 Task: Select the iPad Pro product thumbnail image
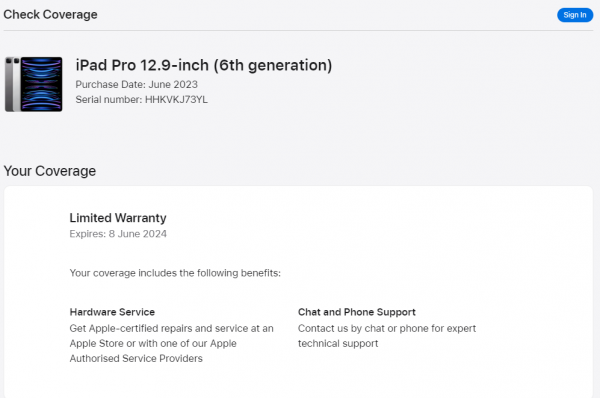click(34, 84)
